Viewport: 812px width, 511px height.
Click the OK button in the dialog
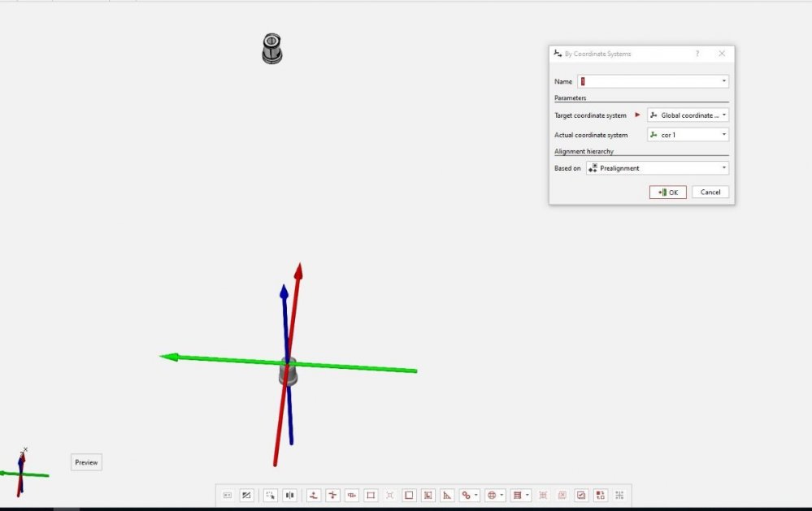(x=667, y=193)
